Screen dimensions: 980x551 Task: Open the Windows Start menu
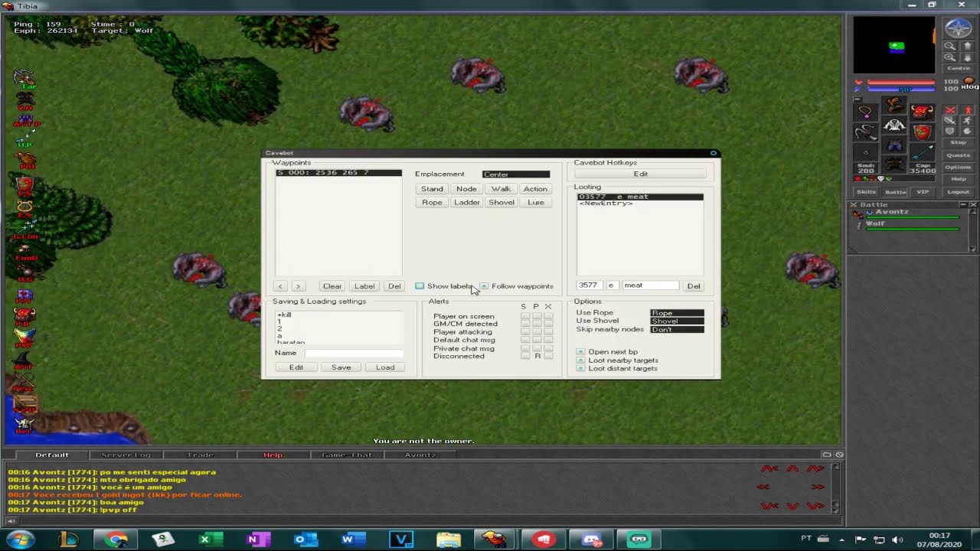[19, 540]
